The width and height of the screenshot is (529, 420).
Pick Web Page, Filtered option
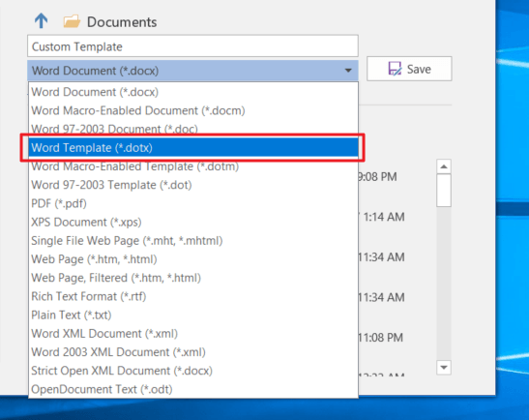[x=193, y=278]
